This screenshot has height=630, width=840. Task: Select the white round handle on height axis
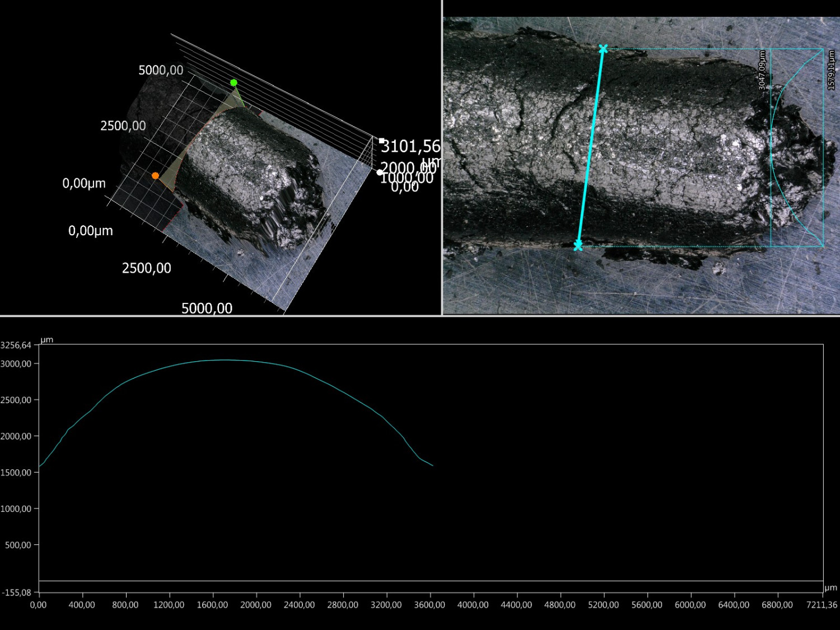(380, 172)
